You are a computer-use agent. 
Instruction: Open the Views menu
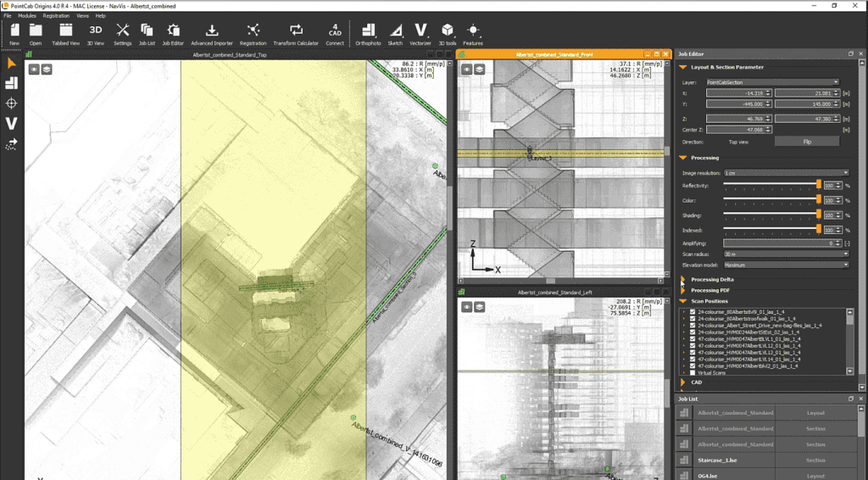pos(82,15)
